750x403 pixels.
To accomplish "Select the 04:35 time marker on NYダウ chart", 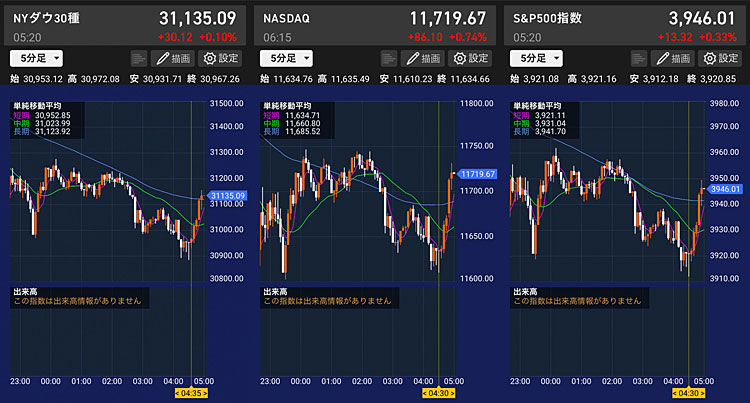I will click(x=191, y=393).
